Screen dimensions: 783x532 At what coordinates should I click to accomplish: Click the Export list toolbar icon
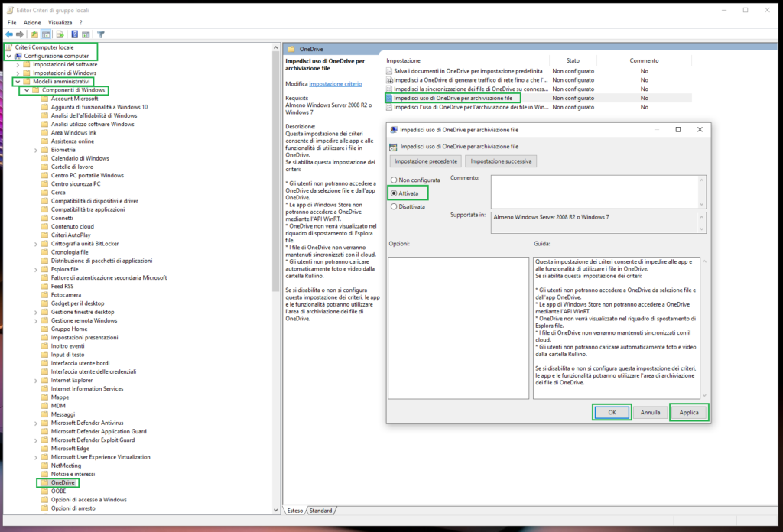click(60, 34)
